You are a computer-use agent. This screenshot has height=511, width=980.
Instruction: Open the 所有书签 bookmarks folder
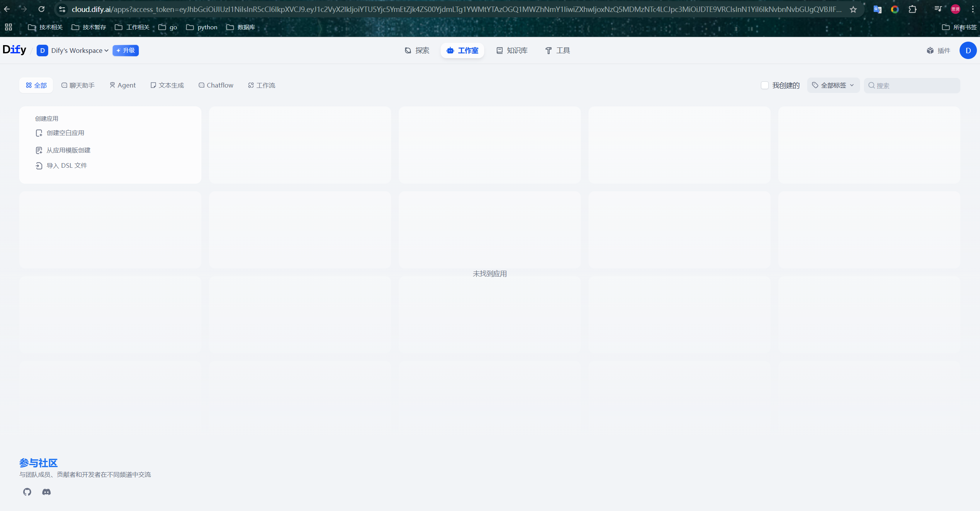959,27
